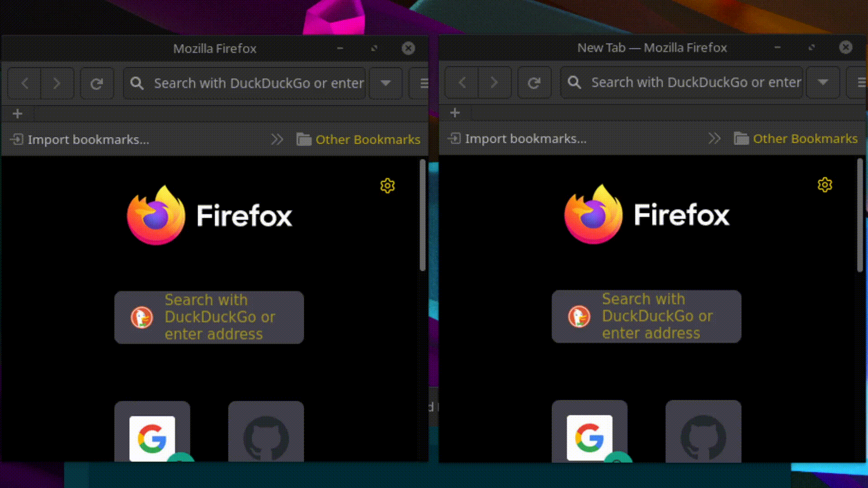Click the vertical scrollbar in the New Tab window
This screenshot has width=868, height=488.
[860, 215]
